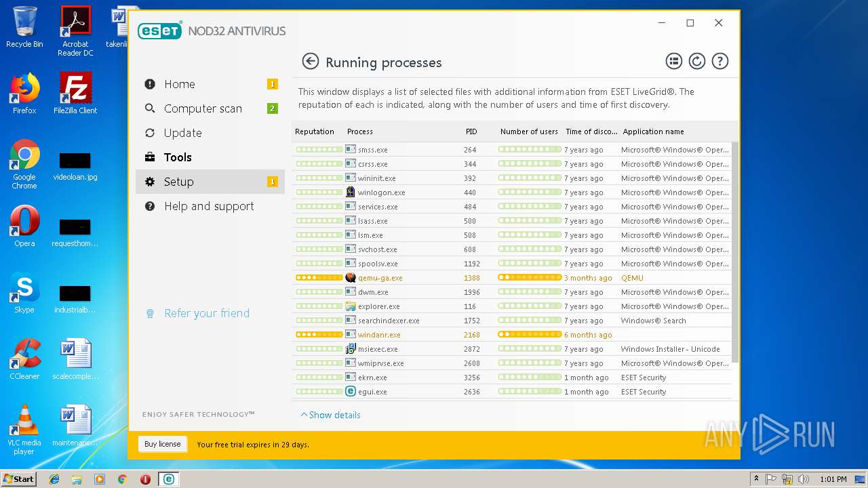Open the list view options icon

coord(673,62)
